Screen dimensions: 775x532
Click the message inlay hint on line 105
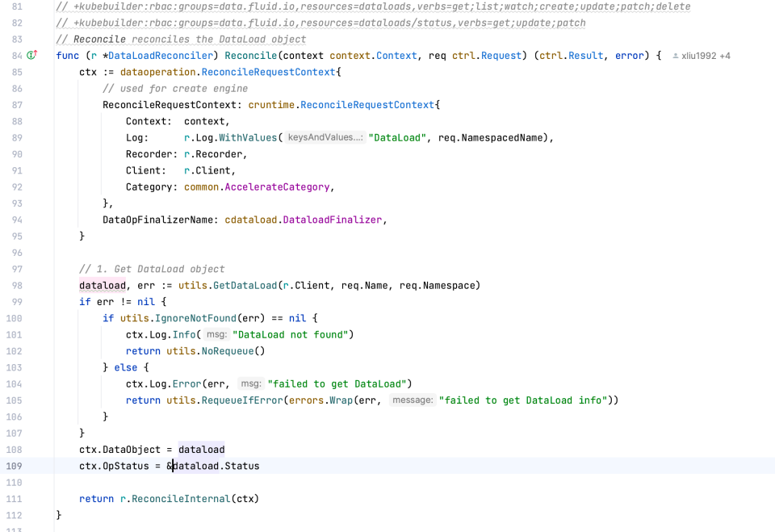pyautogui.click(x=413, y=400)
